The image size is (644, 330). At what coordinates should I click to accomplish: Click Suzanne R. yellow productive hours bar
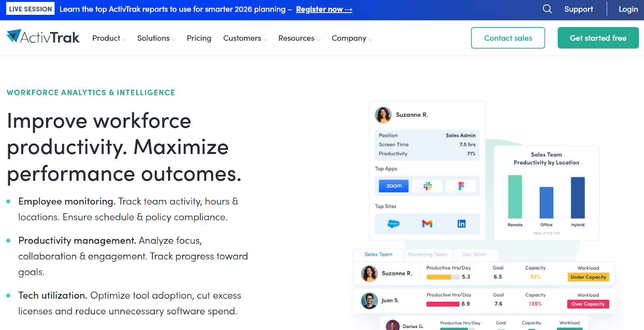pos(443,277)
